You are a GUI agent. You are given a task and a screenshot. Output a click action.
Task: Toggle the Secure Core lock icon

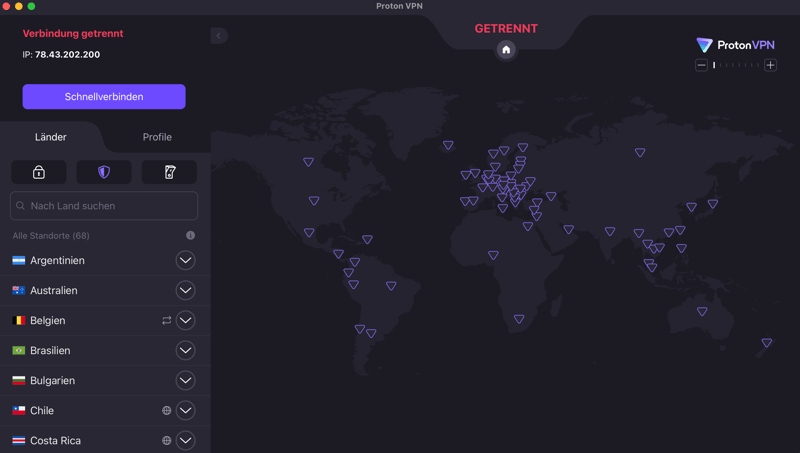tap(39, 172)
